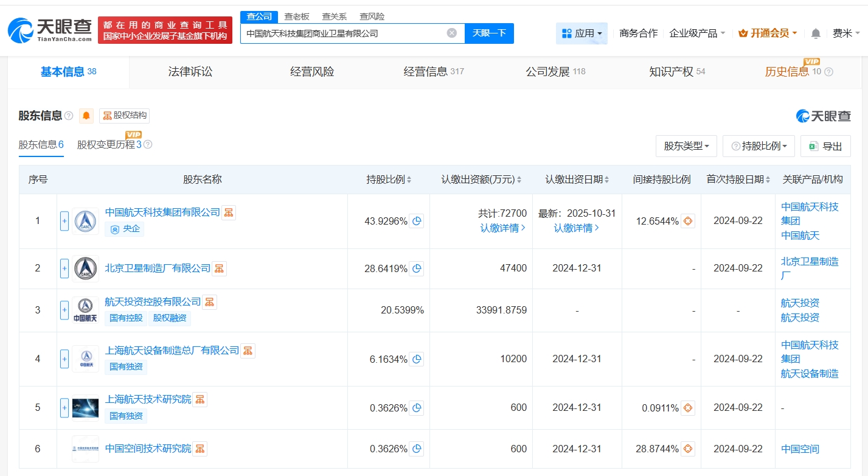Viewport: 868px width, 476px height.
Task: Open equity structure icon for 中国空间技术研究院
Action: [200, 449]
